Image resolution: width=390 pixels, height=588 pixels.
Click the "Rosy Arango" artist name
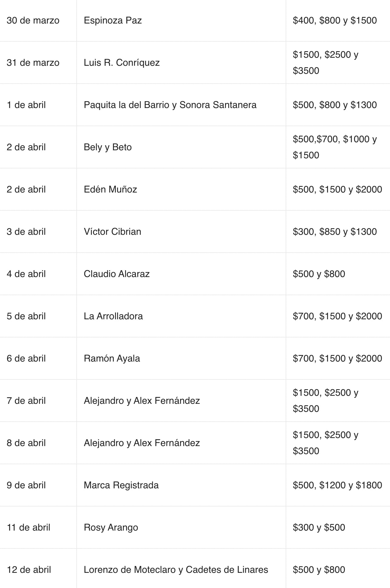111,527
